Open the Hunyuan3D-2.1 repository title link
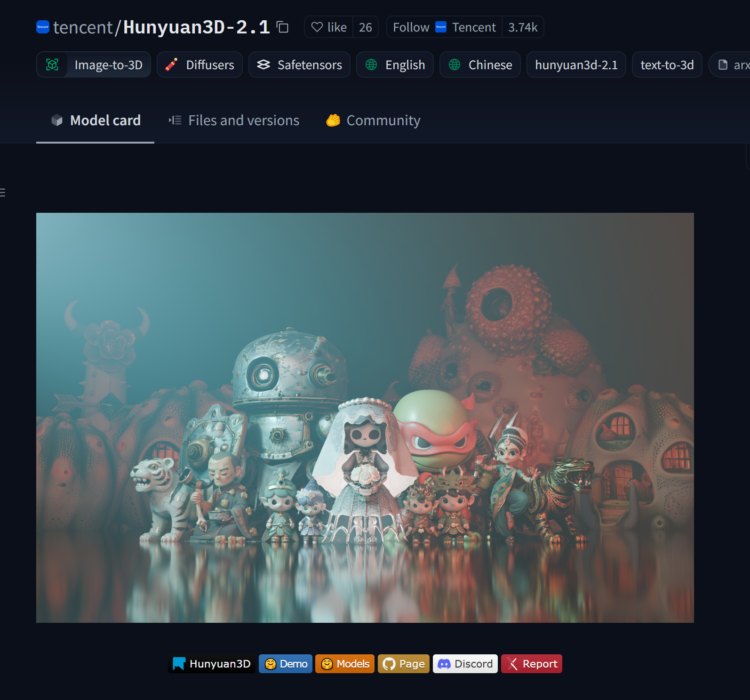The image size is (750, 700). tap(197, 27)
